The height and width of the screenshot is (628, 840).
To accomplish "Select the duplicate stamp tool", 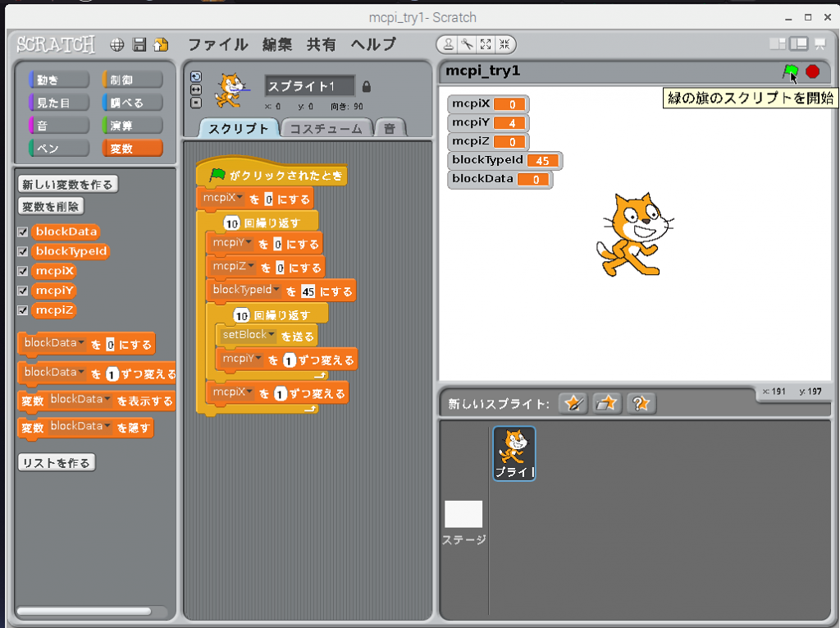I will tap(449, 44).
